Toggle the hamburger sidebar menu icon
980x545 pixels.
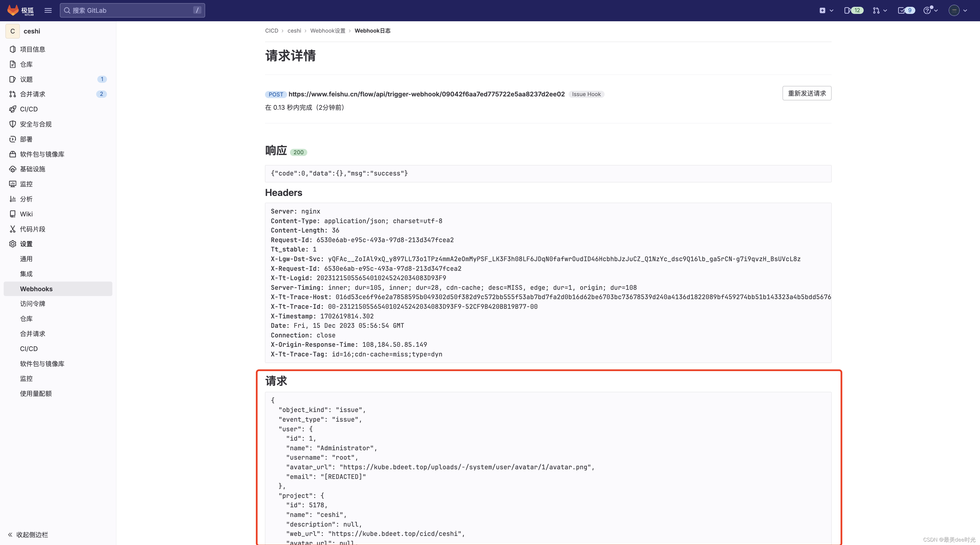click(48, 10)
